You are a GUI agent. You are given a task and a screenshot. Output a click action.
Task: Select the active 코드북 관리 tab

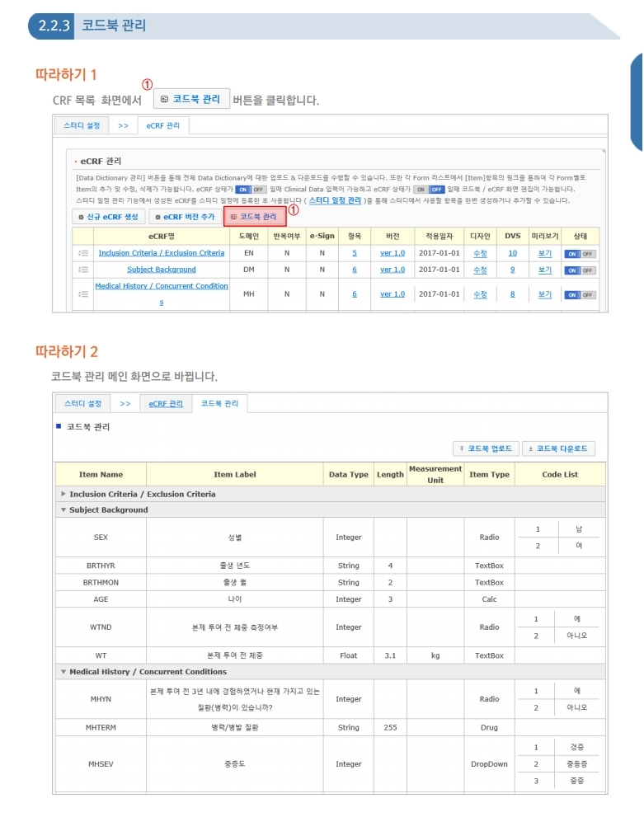[219, 404]
